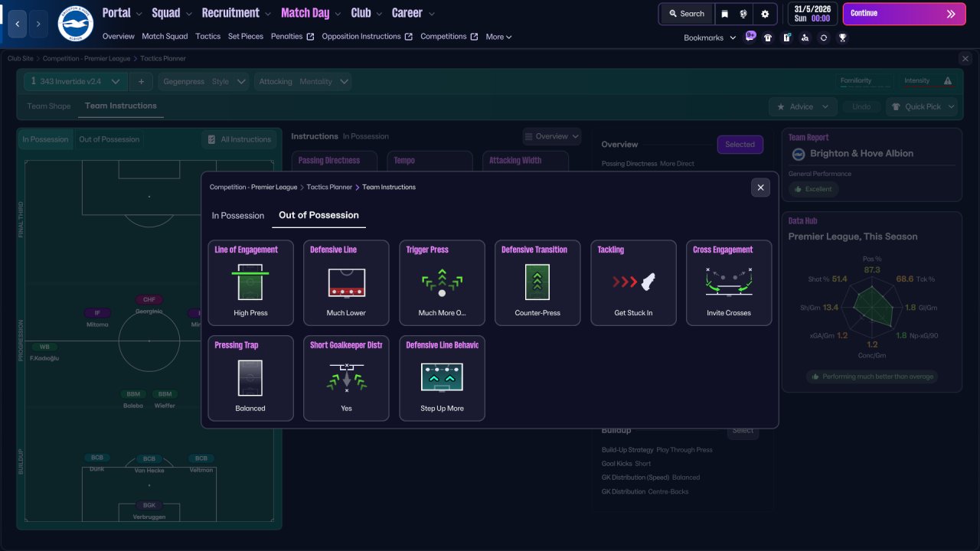Click the Familiarity progress bar
980x551 pixels.
pos(866,86)
